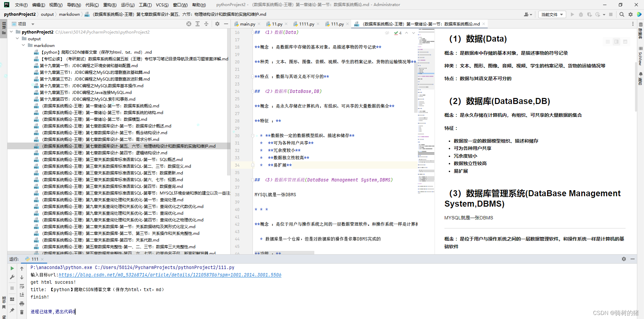The width and height of the screenshot is (644, 319).
Task: Open run panel settings gear
Action: 624,259
